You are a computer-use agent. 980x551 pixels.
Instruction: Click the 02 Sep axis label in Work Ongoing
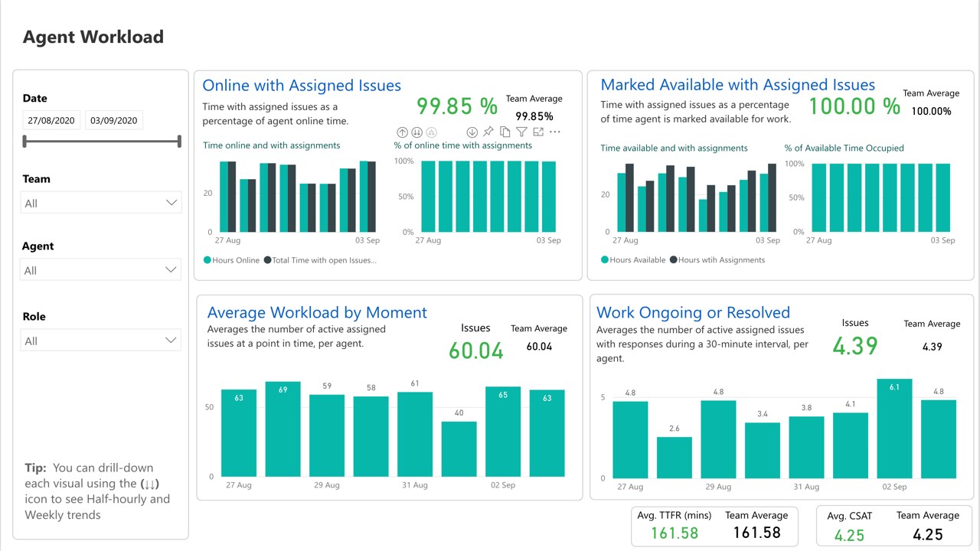click(894, 487)
